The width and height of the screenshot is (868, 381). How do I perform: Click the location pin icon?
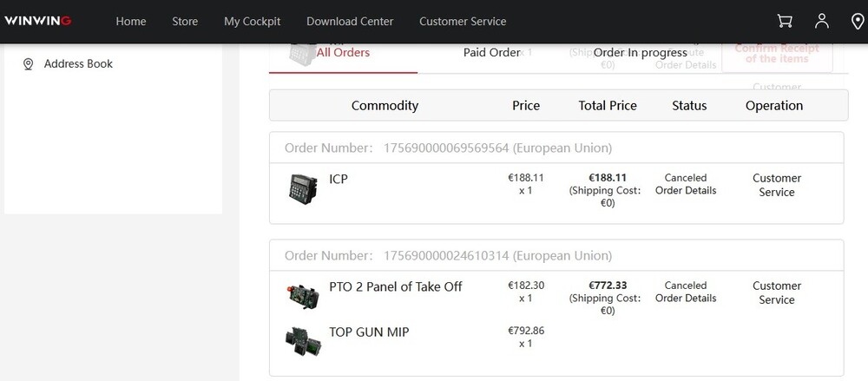858,21
